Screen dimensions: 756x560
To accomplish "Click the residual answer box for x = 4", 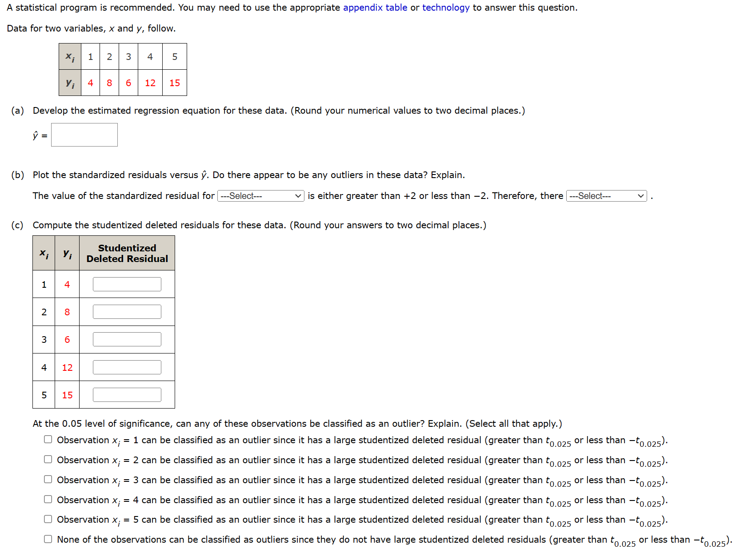I will (x=127, y=367).
